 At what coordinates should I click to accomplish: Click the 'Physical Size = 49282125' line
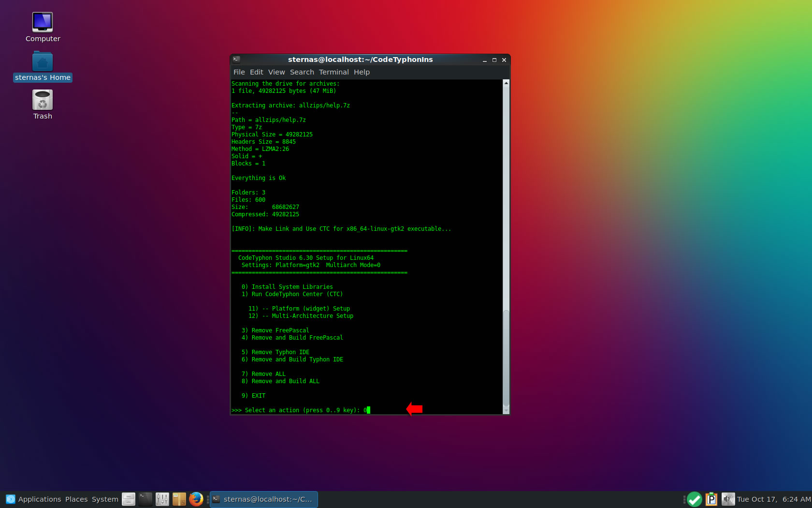click(272, 134)
